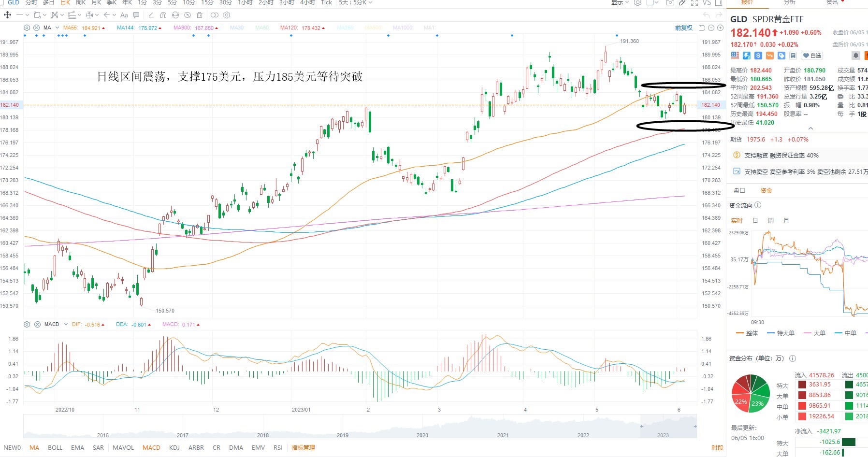Screen dimensions: 868x457
Task: Open chart settings gear in the top bar
Action: click(637, 2)
